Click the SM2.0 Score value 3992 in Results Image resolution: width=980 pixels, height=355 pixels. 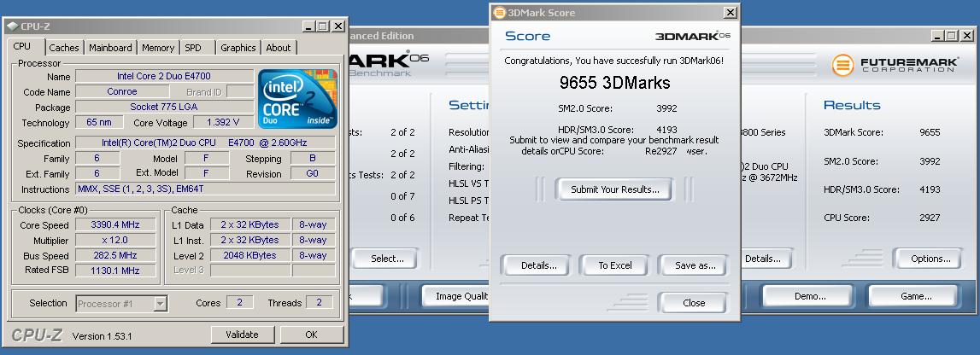pos(930,161)
